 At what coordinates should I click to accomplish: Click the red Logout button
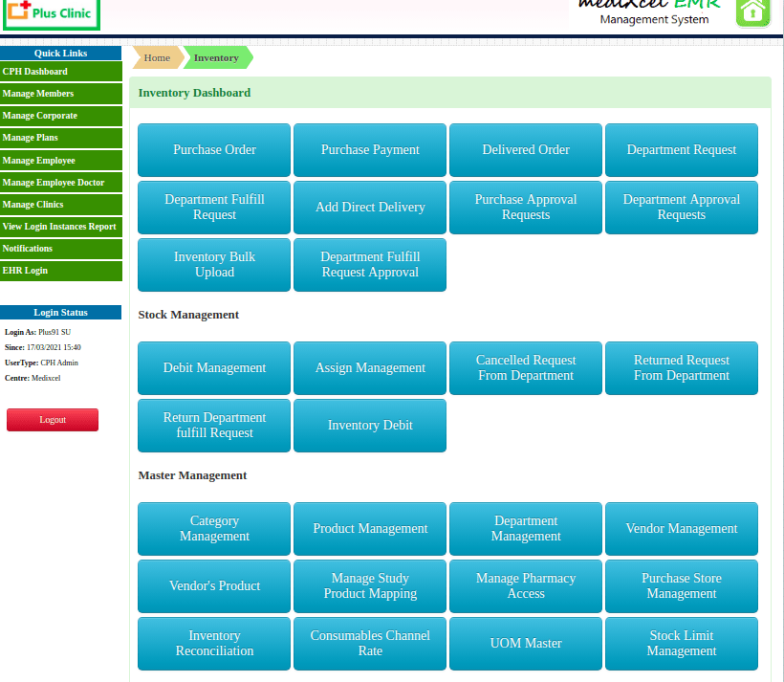53,420
